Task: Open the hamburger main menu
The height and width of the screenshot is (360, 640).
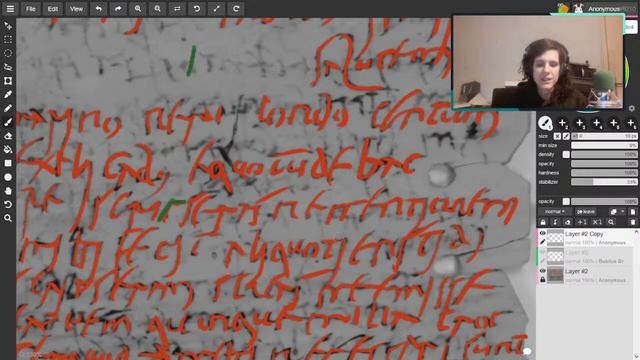Action: pyautogui.click(x=10, y=9)
